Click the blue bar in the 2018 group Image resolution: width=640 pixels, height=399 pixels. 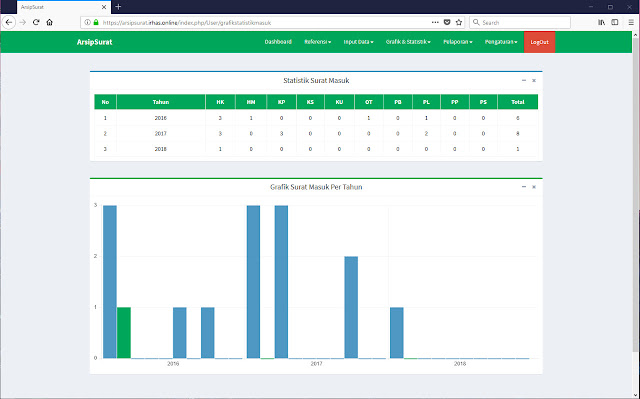(397, 332)
